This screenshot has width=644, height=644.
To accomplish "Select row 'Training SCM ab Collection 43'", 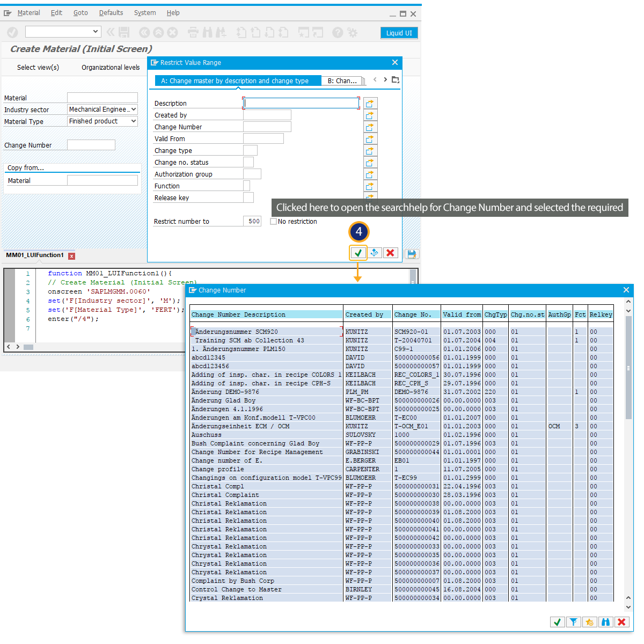I will (x=401, y=340).
